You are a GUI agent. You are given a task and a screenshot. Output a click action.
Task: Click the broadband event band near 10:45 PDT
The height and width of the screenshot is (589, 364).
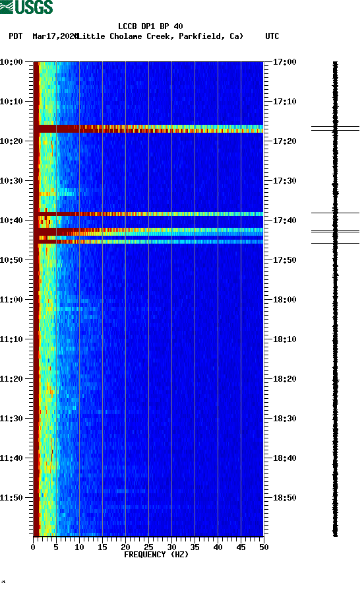pos(148,242)
